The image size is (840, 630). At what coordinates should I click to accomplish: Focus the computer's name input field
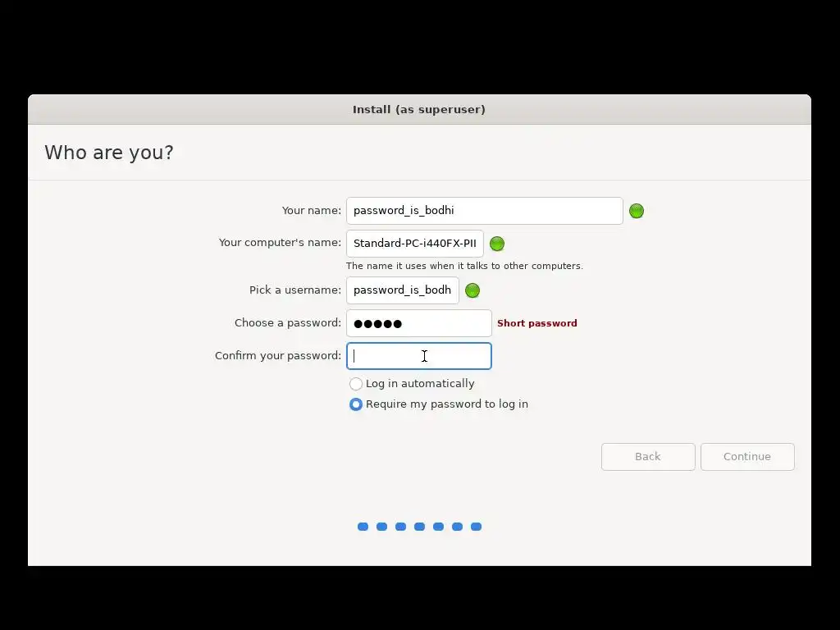(414, 243)
